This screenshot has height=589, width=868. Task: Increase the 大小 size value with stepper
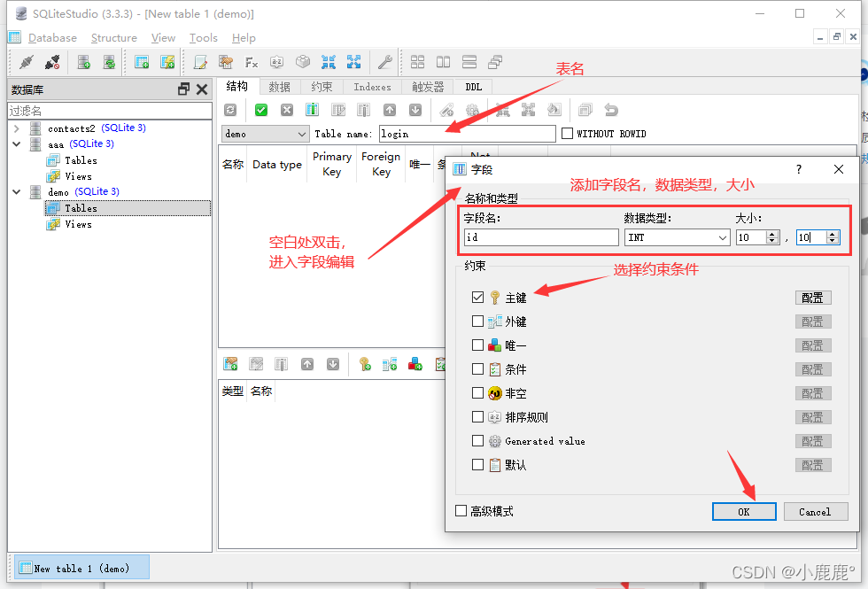[x=771, y=233]
